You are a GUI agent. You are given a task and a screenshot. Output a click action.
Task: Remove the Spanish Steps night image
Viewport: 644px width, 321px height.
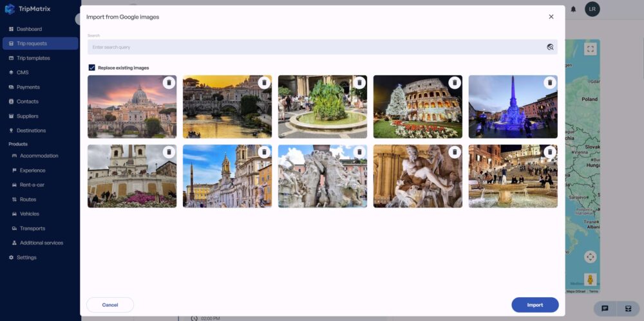coord(550,152)
